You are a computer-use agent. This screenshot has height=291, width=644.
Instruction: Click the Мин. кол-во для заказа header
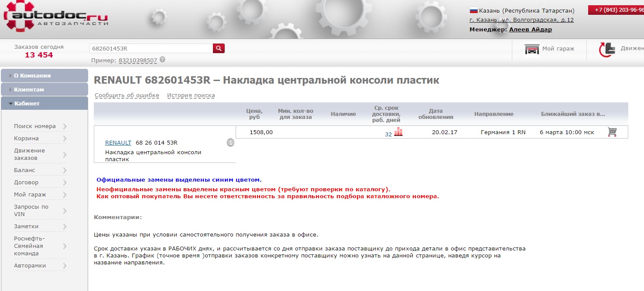click(x=295, y=114)
